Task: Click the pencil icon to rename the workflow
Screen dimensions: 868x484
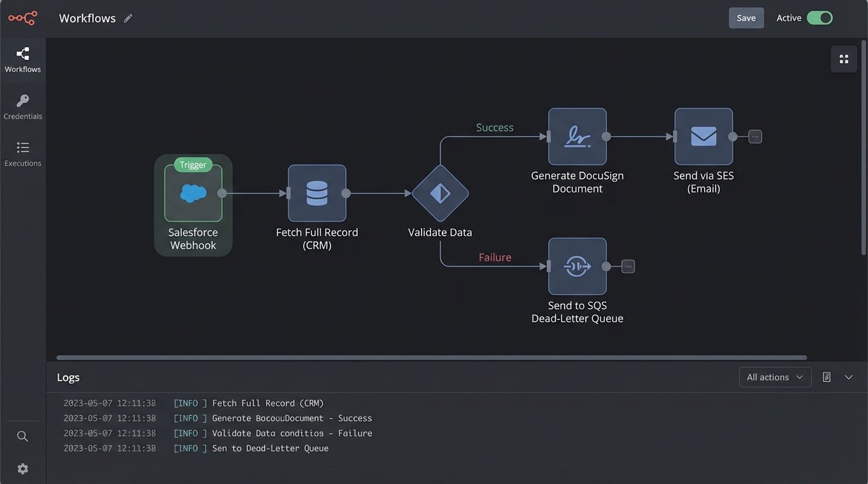Action: point(128,18)
